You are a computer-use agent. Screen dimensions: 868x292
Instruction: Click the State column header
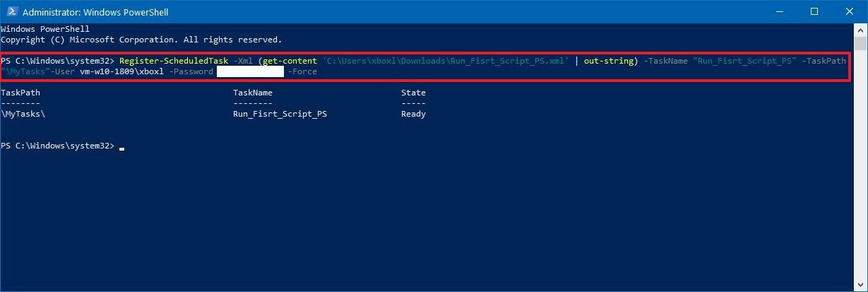tap(413, 93)
